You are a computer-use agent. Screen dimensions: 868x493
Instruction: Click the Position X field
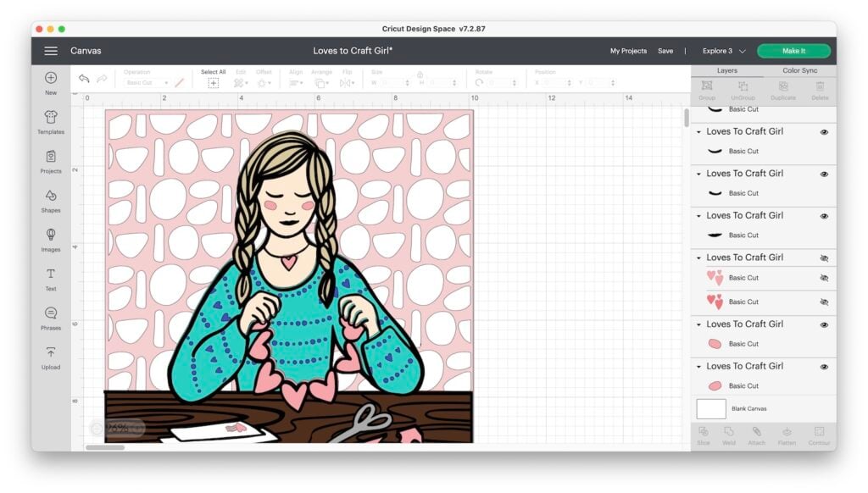[x=555, y=83]
